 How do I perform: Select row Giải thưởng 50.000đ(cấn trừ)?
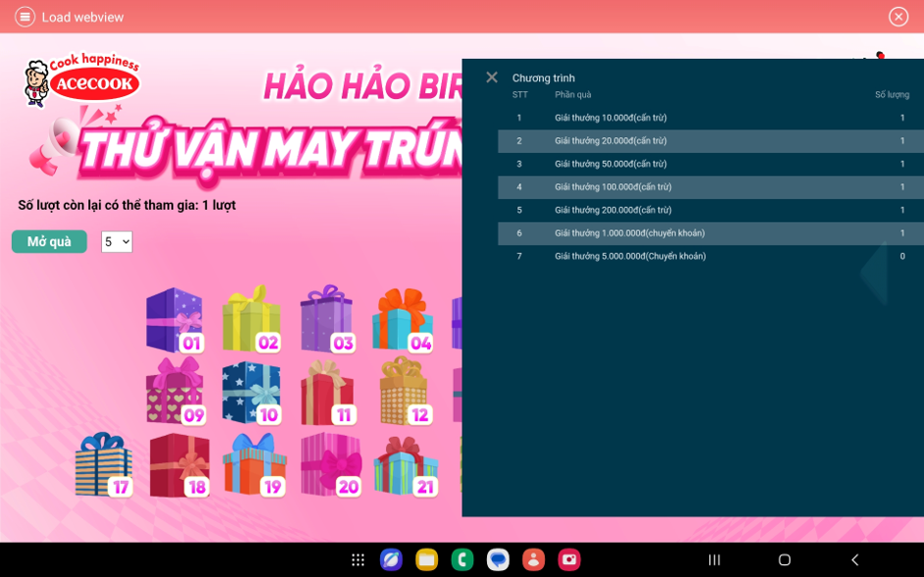[710, 164]
